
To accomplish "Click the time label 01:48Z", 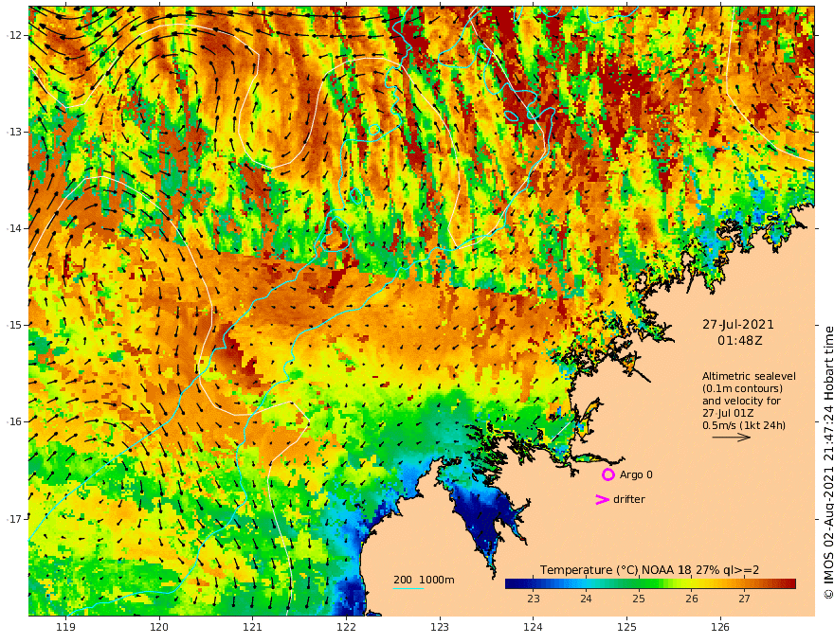I will coord(739,341).
